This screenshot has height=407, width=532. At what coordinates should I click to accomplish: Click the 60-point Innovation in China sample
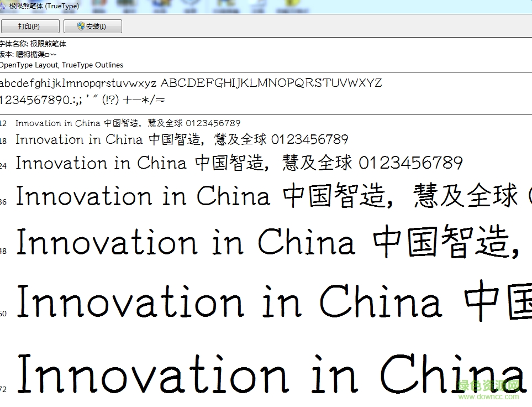coord(273,301)
